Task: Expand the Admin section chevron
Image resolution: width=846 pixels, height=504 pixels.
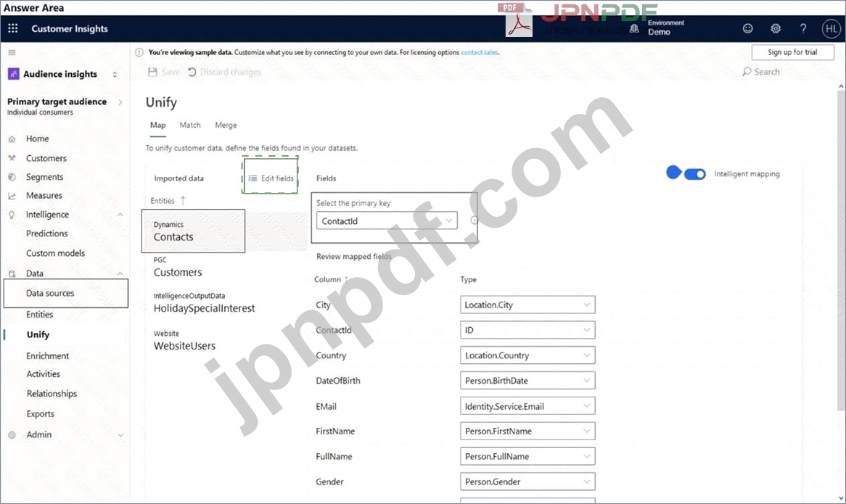Action: coord(120,435)
